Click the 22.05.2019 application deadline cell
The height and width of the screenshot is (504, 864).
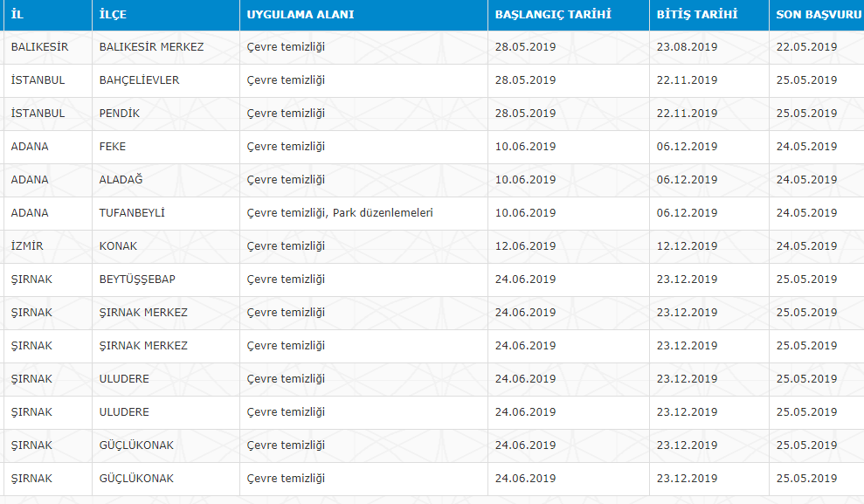pyautogui.click(x=805, y=47)
